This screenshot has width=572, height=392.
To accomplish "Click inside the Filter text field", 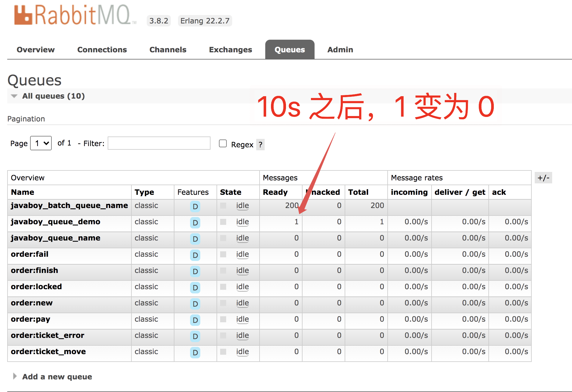I will [159, 143].
